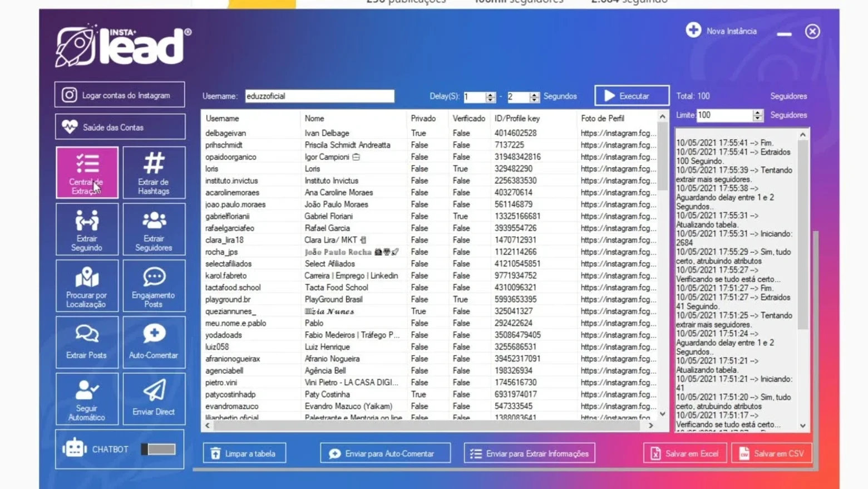Viewport: 868px width, 489px height.
Task: Click the Executar play button
Action: (x=632, y=96)
